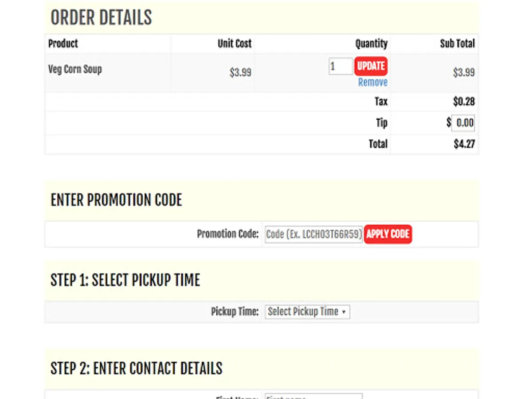This screenshot has width=532, height=399.
Task: Open the Select Pickup Time dropdown
Action: pos(307,312)
